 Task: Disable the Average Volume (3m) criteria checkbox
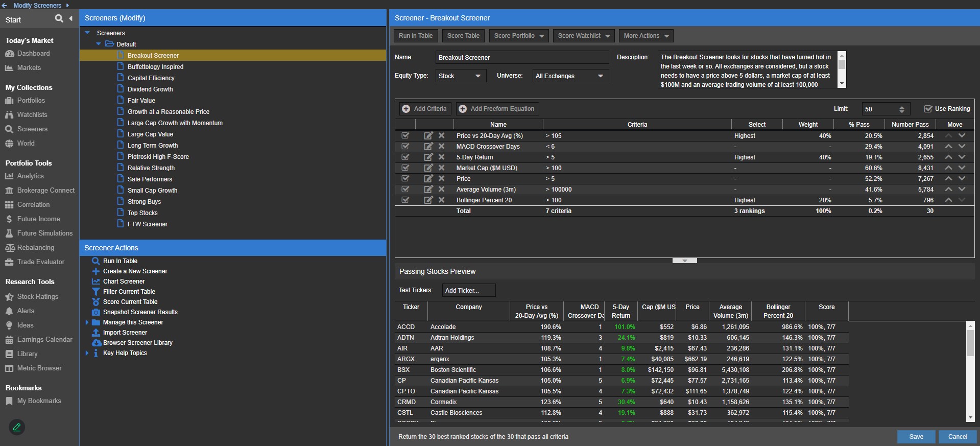pos(405,190)
